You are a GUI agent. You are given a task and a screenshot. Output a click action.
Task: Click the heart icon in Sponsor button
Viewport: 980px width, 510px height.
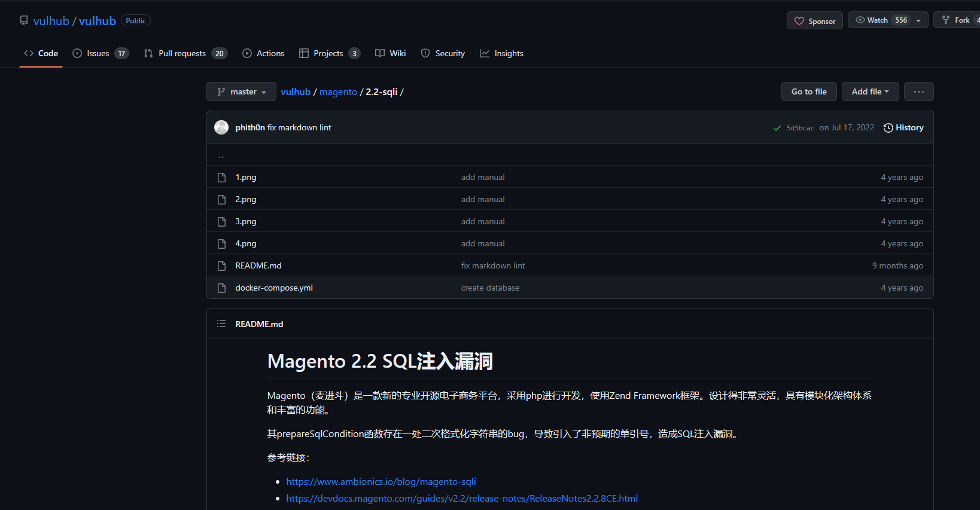point(799,21)
